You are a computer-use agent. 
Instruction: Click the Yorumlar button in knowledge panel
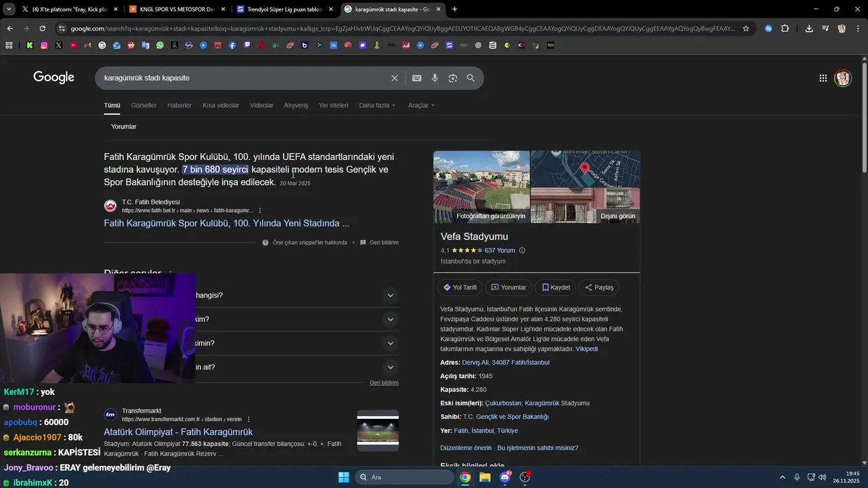509,287
